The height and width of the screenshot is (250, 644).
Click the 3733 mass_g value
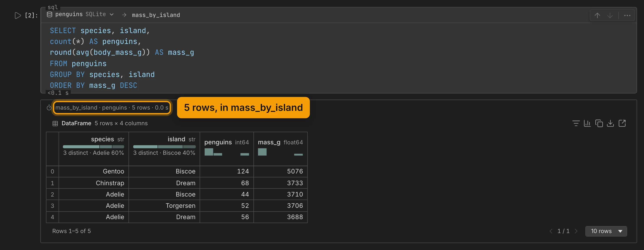point(295,183)
